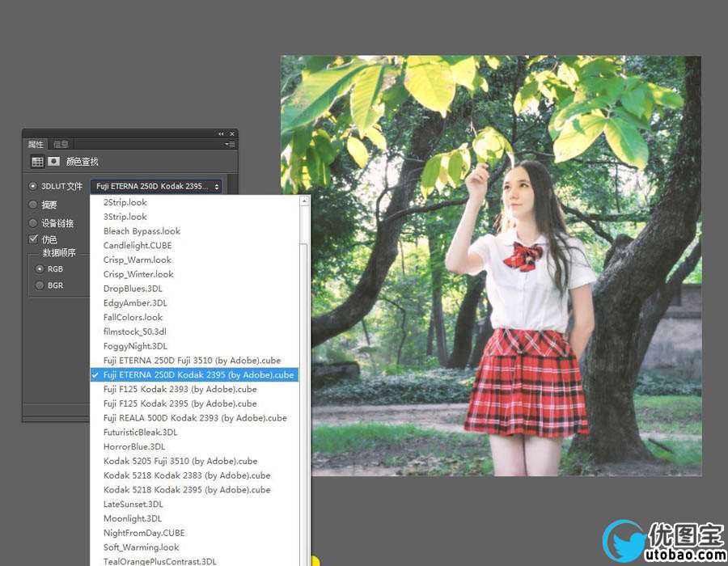Viewport: 728px width, 566px height.
Task: Click the layer mask icon beside 颜色查找
Action: coord(54,161)
